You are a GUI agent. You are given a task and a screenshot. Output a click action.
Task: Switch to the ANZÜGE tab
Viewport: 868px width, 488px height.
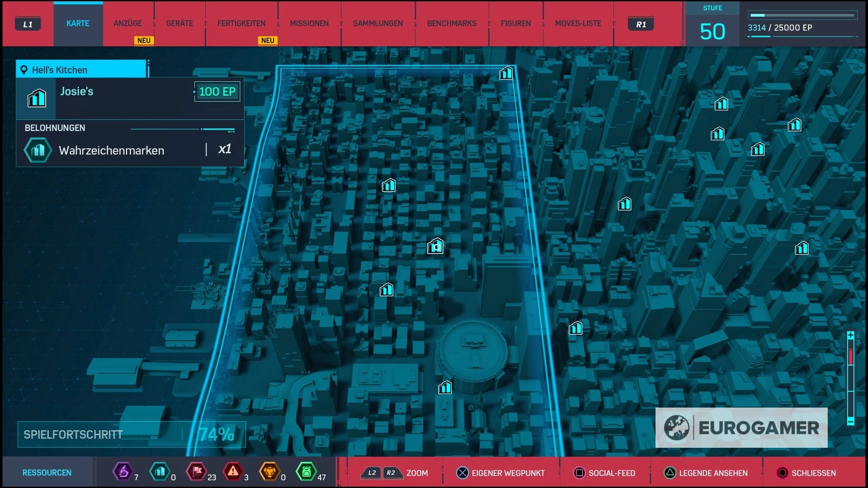[127, 23]
